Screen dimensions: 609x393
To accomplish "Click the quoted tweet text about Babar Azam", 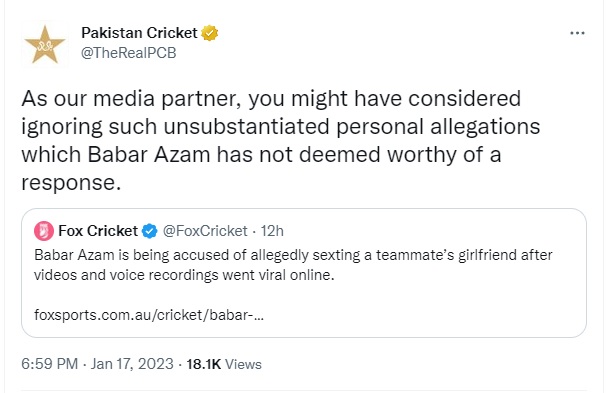I will click(x=293, y=265).
